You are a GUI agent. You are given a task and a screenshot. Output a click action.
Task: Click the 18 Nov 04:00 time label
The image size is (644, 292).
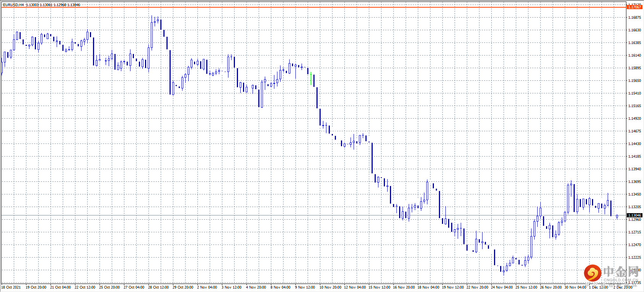pos(429,287)
